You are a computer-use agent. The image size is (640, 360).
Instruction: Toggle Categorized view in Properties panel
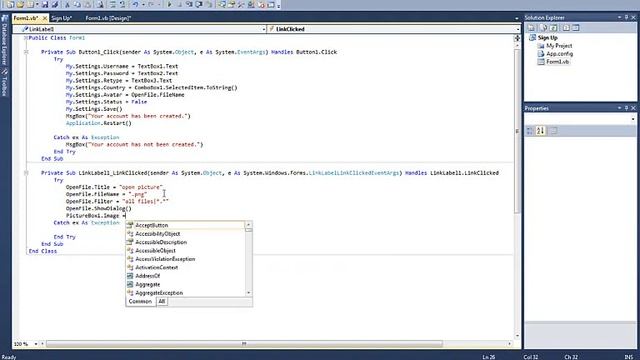click(x=530, y=131)
